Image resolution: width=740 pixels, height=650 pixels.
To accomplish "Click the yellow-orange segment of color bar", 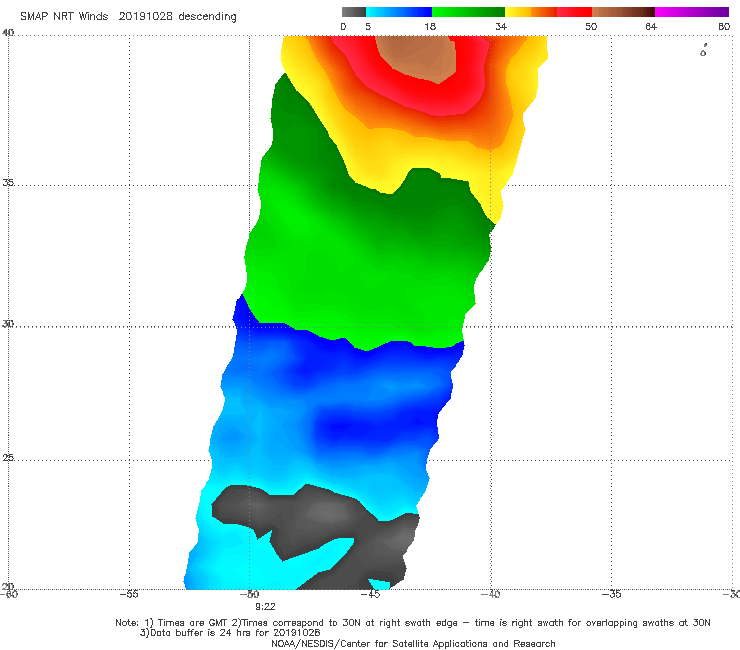I will [x=531, y=12].
